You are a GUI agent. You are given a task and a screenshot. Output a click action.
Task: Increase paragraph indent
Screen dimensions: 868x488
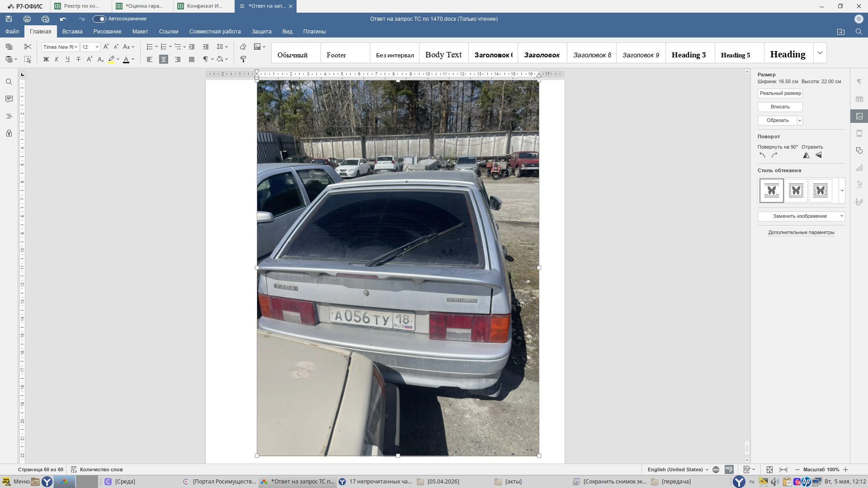coord(206,47)
